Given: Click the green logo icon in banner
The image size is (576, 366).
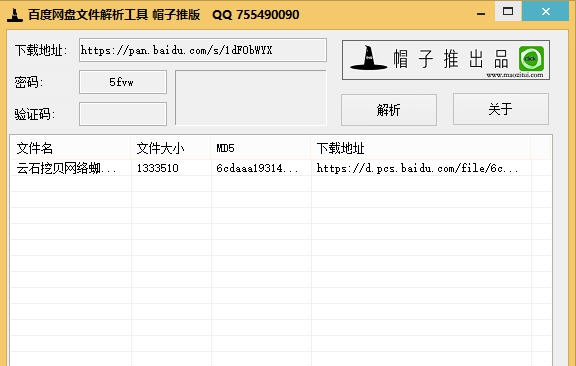Looking at the screenshot, I should point(531,59).
